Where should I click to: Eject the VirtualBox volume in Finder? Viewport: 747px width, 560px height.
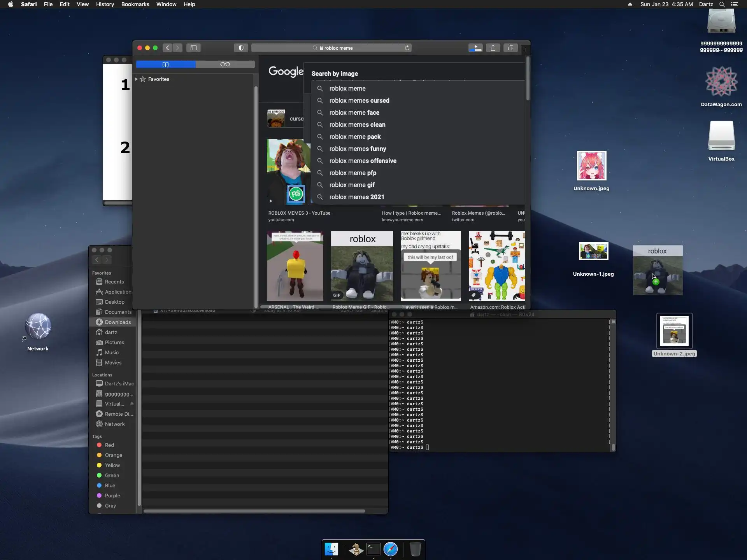coord(132,404)
